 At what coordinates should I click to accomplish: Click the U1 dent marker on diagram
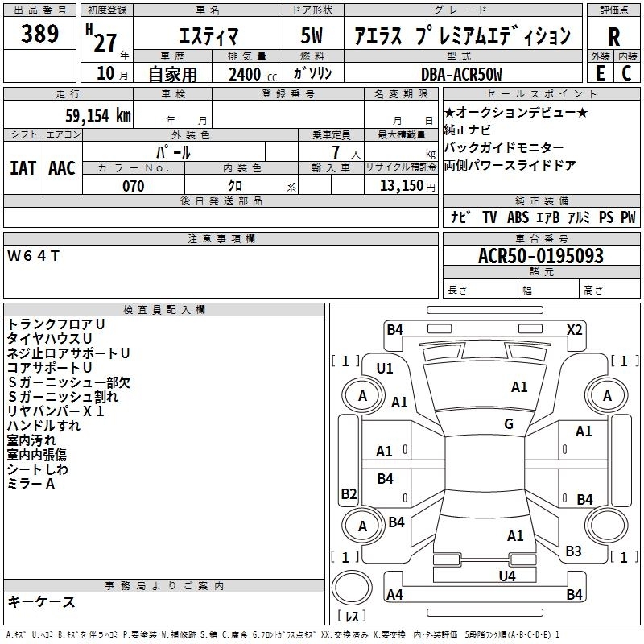(385, 368)
